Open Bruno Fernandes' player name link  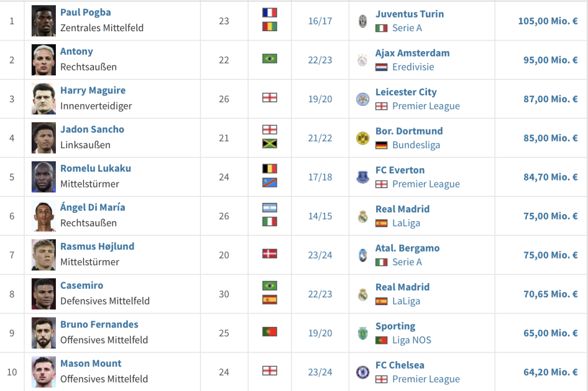coord(99,325)
